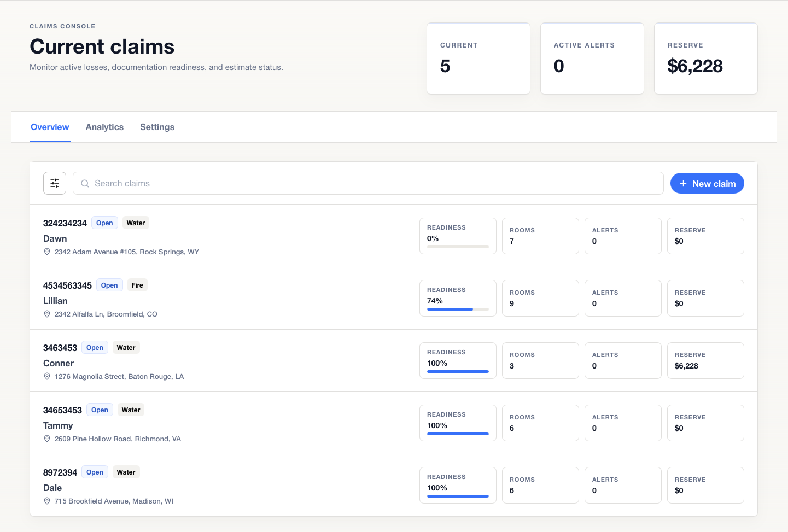Screen dimensions: 788x532
Task: Click the Water tag on Dale's claim
Action: point(126,472)
